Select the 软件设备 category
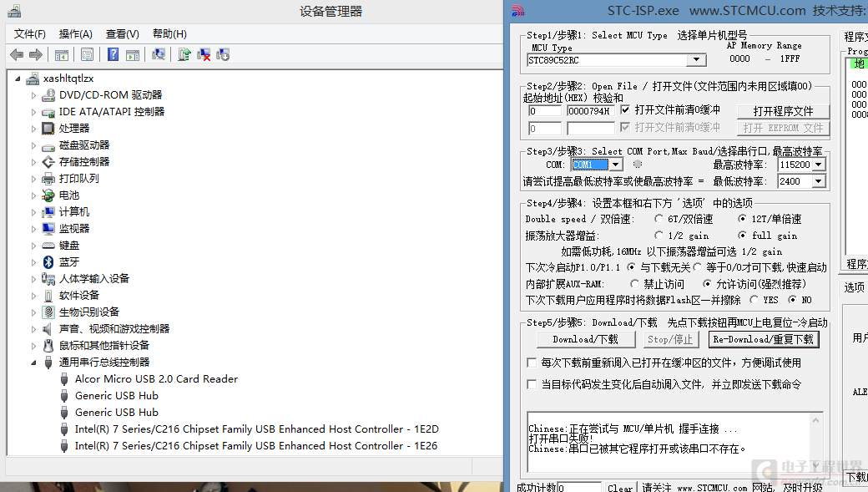This screenshot has height=492, width=868. pos(79,296)
